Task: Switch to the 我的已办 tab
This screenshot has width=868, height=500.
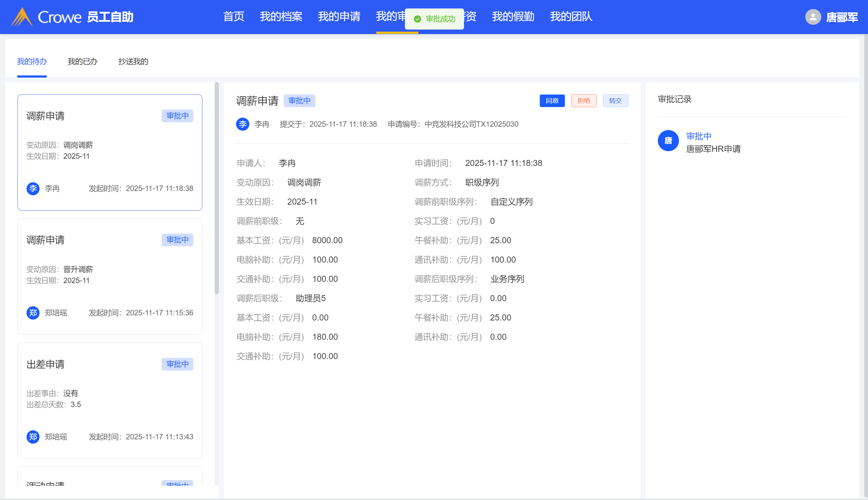Action: (83, 62)
